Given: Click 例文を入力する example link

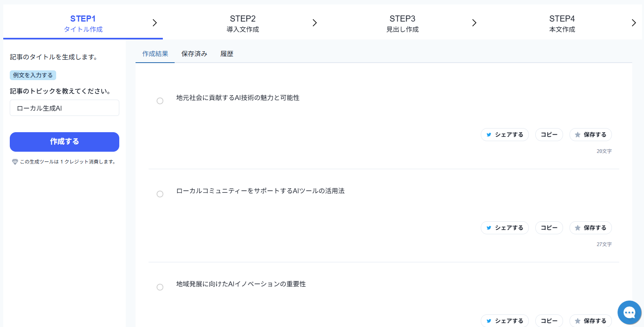Looking at the screenshot, I should coord(33,75).
